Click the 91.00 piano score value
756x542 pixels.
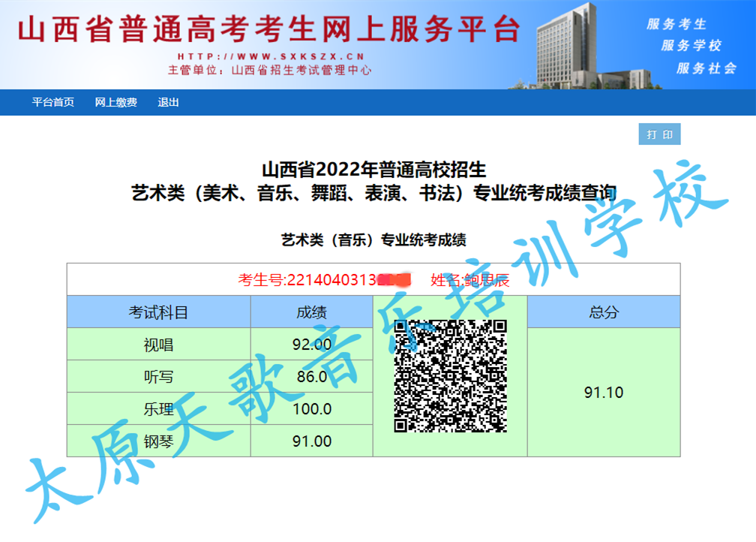312,441
